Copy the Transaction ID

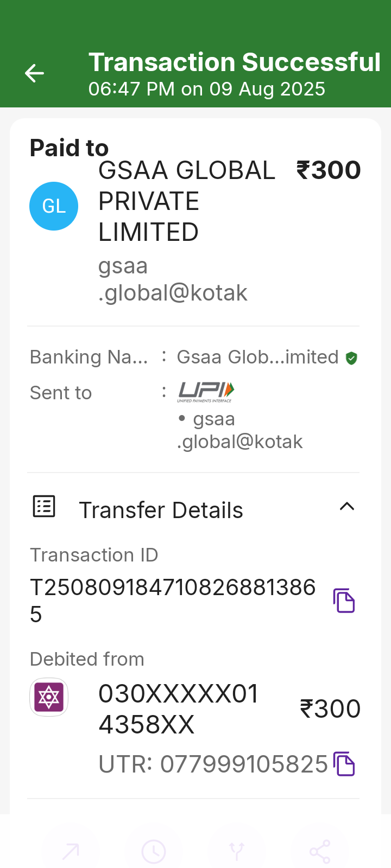344,601
